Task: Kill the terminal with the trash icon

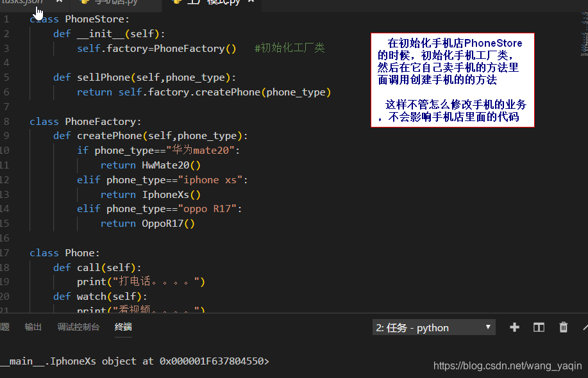Action: point(563,327)
